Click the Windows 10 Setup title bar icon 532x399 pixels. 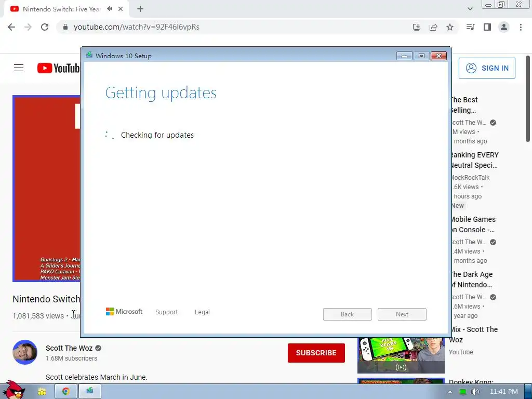[x=89, y=55]
